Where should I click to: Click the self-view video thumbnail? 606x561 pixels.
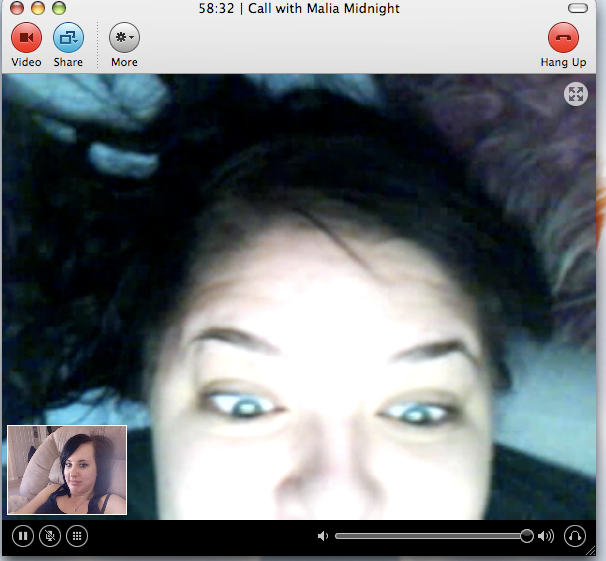(67, 470)
